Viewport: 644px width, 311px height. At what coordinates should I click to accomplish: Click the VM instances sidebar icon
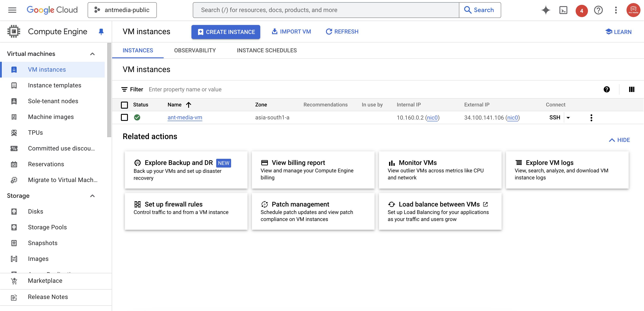(x=14, y=69)
